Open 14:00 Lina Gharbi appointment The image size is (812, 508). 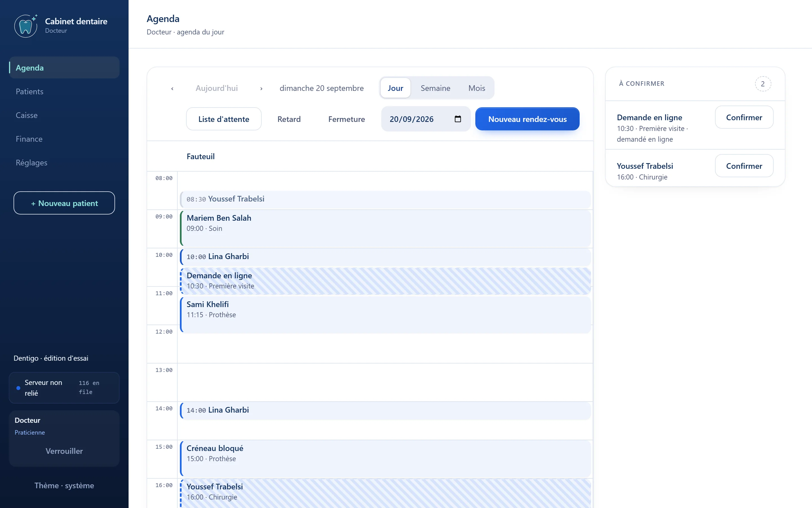pos(385,411)
